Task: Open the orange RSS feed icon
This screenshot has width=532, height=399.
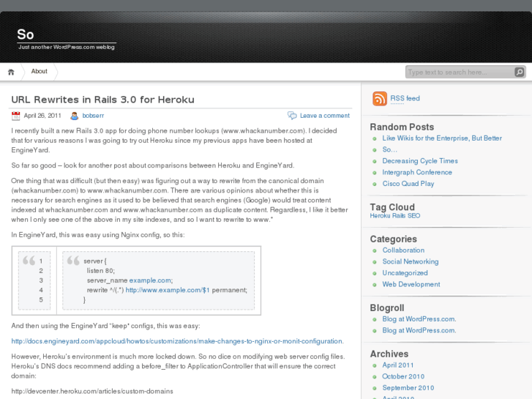Action: (x=380, y=99)
